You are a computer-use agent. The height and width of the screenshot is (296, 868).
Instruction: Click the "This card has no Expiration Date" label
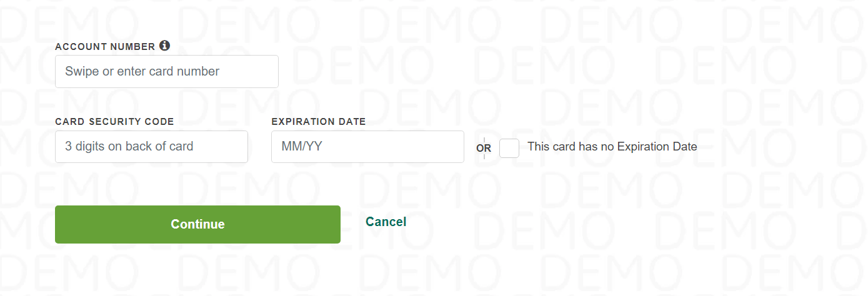pos(612,147)
